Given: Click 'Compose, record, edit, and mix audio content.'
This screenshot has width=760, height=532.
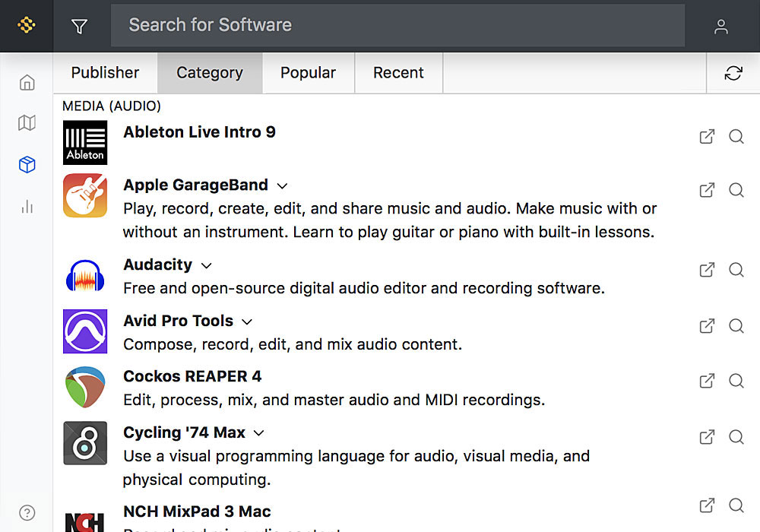Looking at the screenshot, I should [x=293, y=344].
